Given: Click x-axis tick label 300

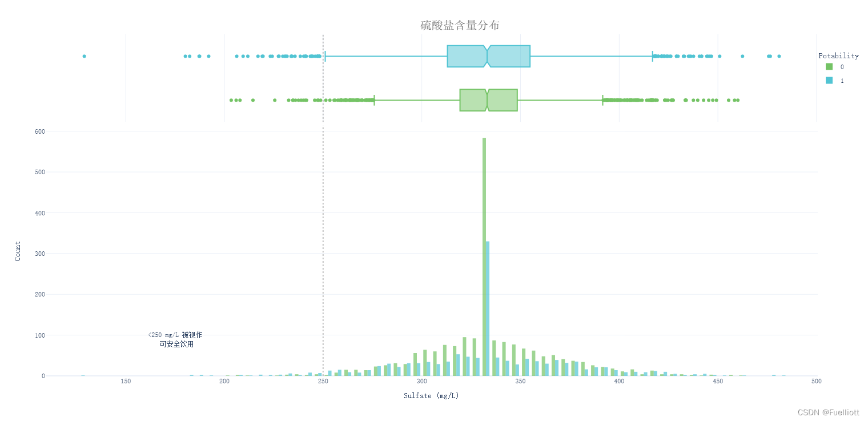Looking at the screenshot, I should click(x=422, y=381).
